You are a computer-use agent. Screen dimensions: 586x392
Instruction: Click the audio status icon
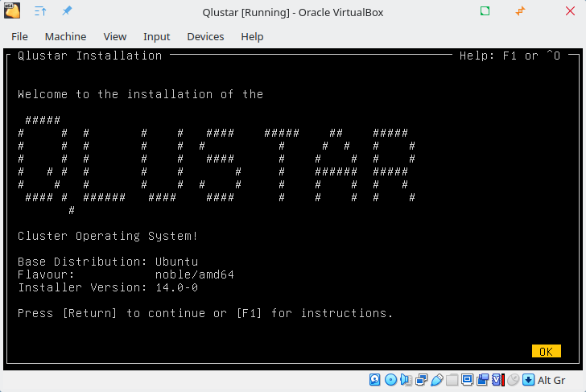coord(406,380)
